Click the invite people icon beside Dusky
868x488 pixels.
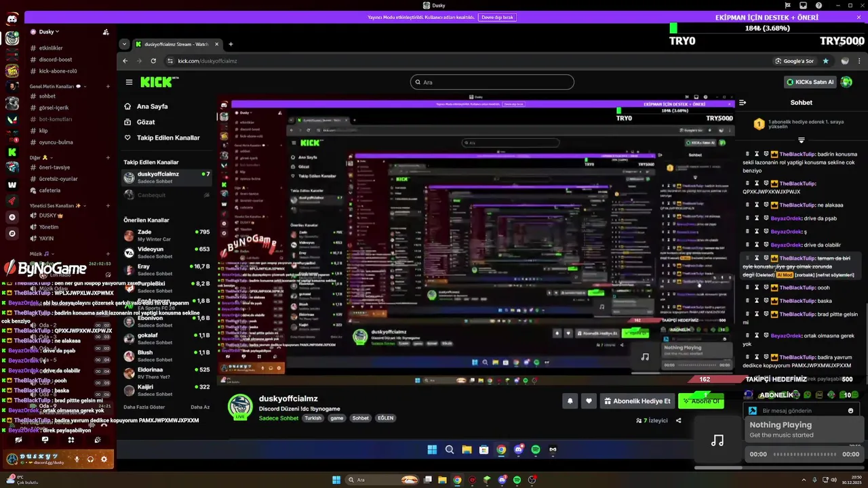point(106,32)
